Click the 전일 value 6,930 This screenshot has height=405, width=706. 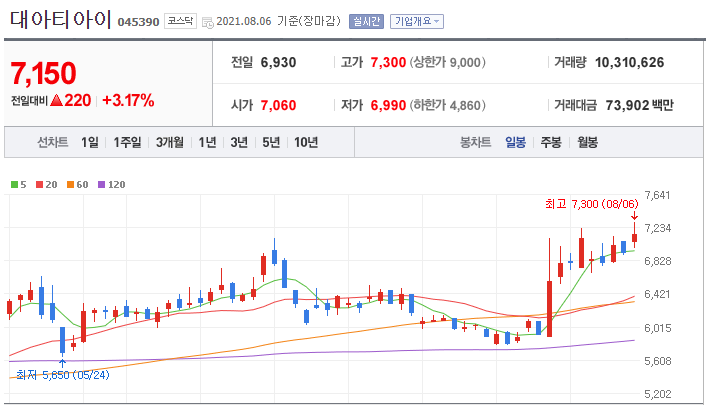(278, 62)
